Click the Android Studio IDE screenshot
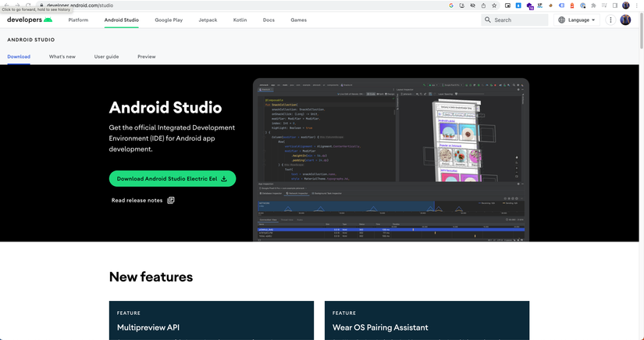Viewport: 644px width, 340px height. coord(391,159)
